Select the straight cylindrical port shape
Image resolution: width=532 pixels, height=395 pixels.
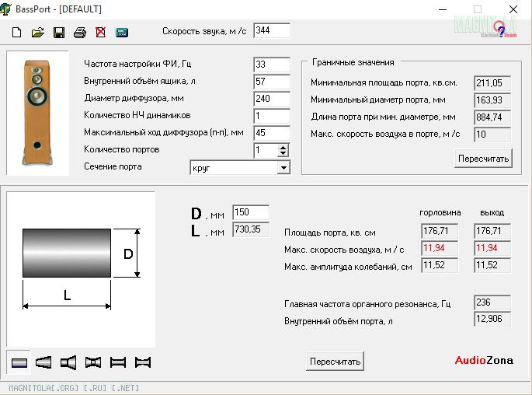click(x=19, y=362)
